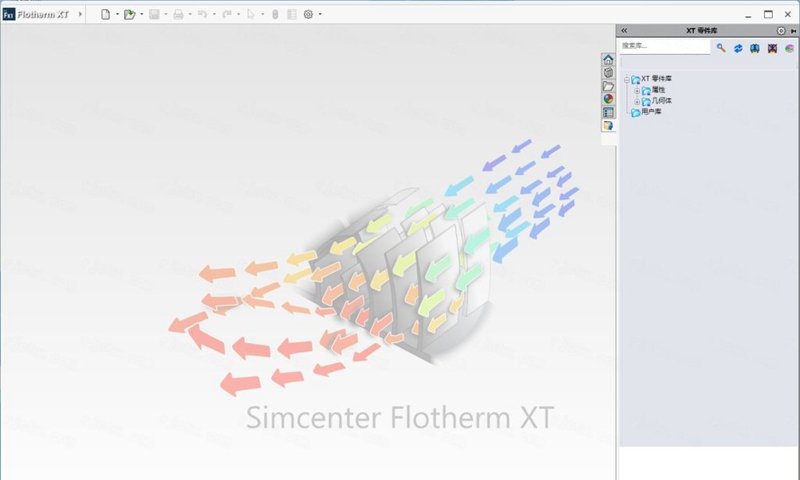
Task: Open the New document dropdown arrow
Action: 117,14
